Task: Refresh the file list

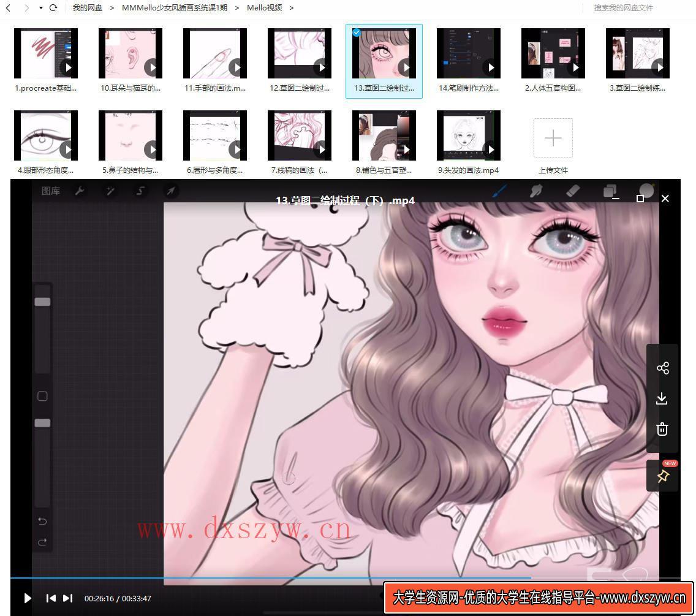Action: click(53, 7)
